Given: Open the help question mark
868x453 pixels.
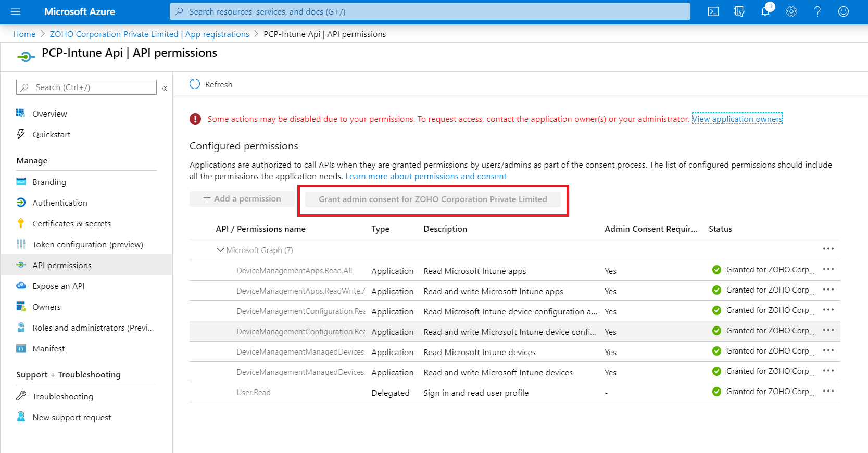Looking at the screenshot, I should pos(817,11).
